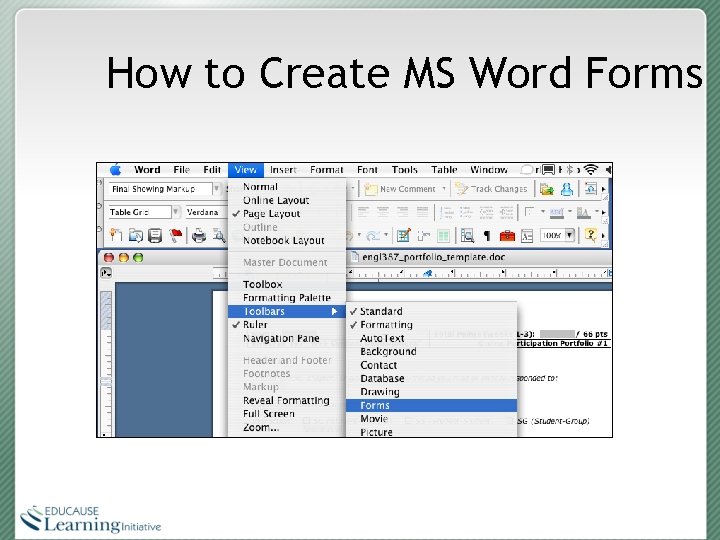
Task: Click the Save disk icon
Action: point(155,235)
